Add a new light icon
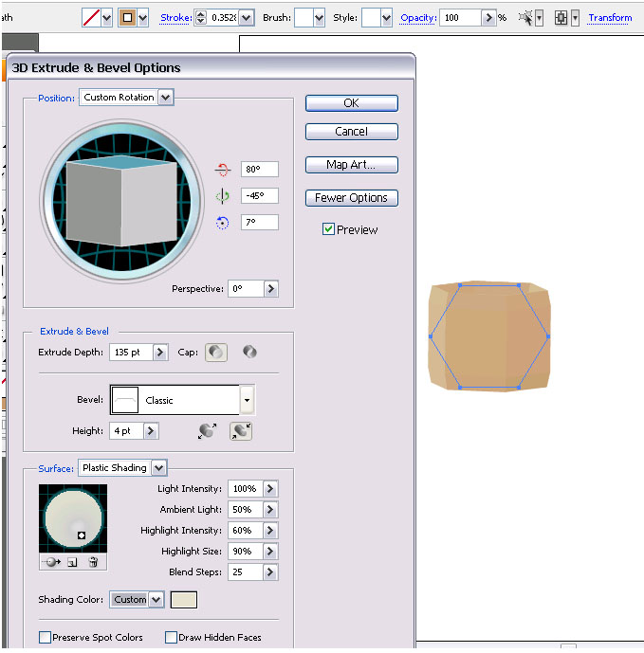 tap(72, 562)
